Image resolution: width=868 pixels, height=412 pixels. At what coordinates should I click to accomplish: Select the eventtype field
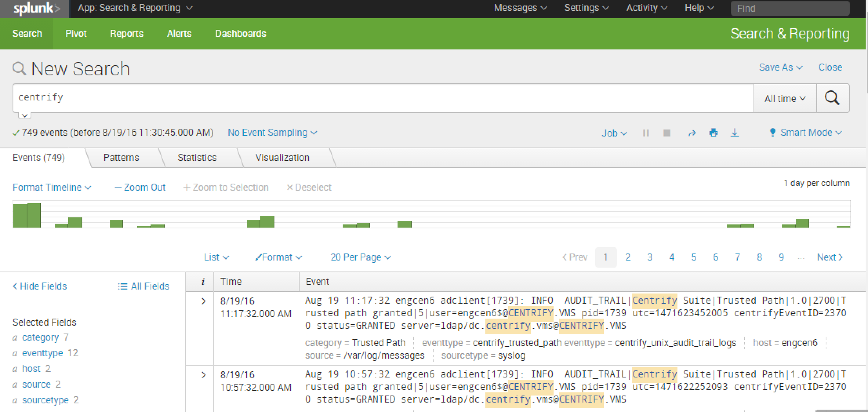pyautogui.click(x=42, y=353)
